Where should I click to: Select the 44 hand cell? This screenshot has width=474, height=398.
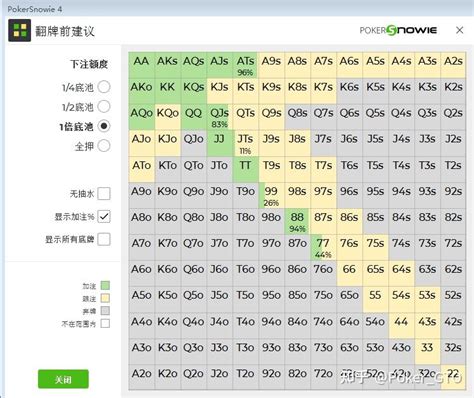click(402, 325)
